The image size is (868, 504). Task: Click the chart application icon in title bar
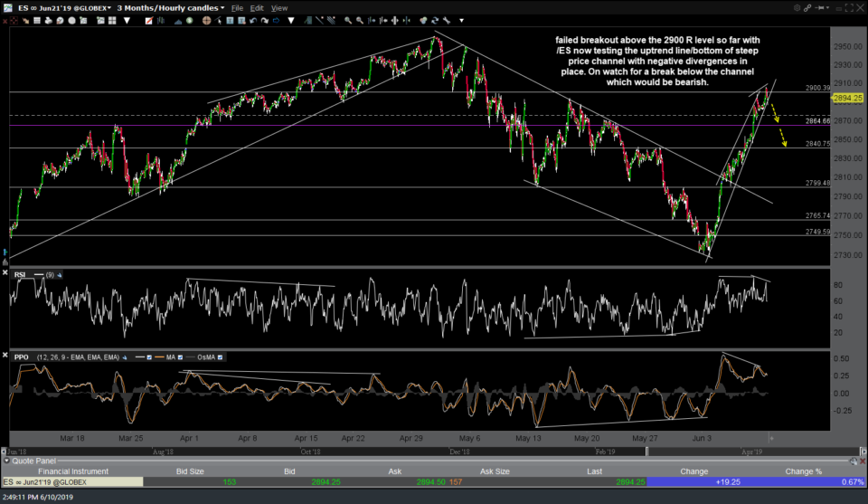coord(7,8)
